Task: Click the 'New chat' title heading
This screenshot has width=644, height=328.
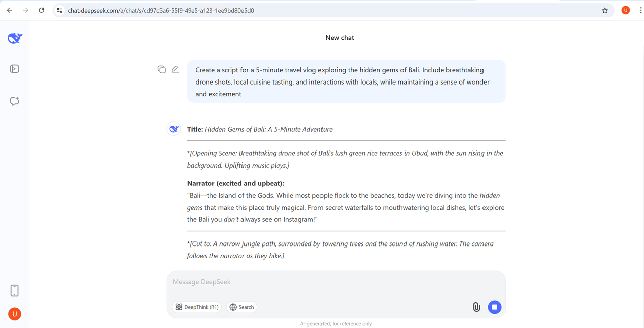Action: 340,38
